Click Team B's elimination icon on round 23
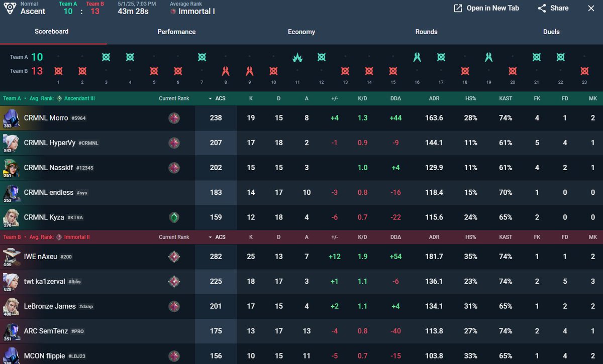603x364 pixels. (584, 70)
